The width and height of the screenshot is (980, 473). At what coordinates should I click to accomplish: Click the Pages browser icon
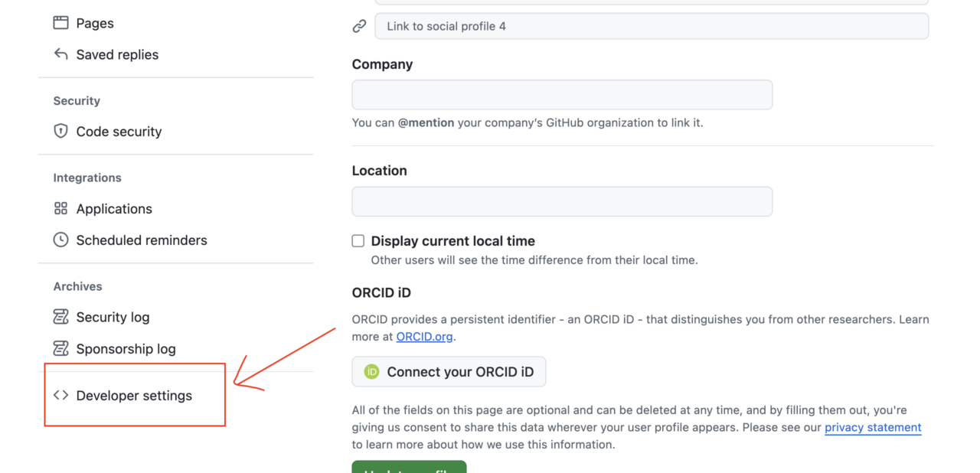pos(60,23)
